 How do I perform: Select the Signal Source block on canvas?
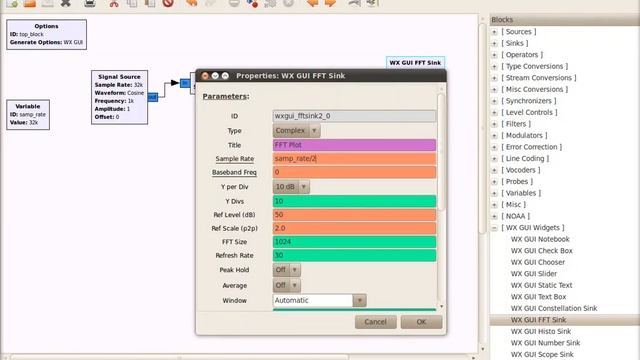click(x=119, y=97)
